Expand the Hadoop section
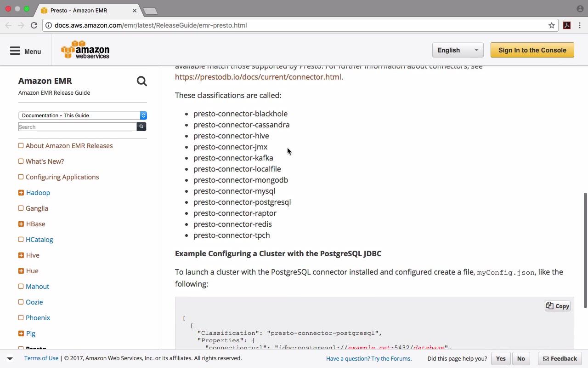This screenshot has width=588, height=368. click(21, 193)
